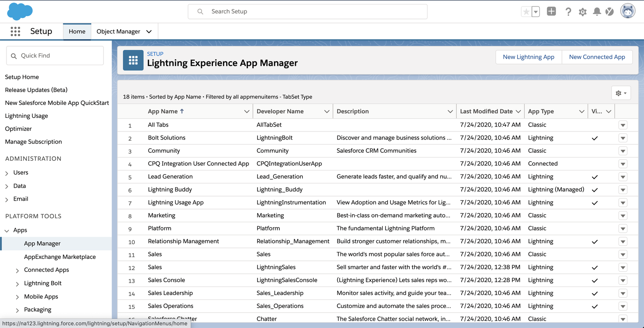Viewport: 644px width, 328px height.
Task: Open the help question mark icon
Action: click(568, 12)
